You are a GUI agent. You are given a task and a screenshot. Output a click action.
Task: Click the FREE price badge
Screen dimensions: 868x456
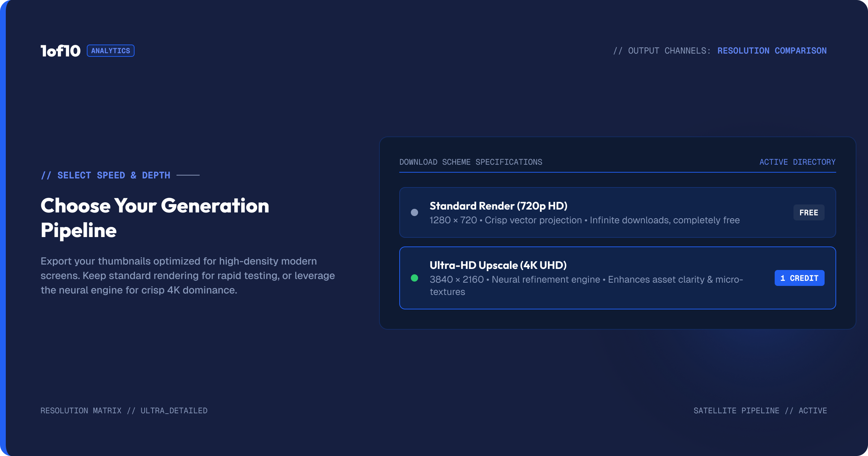pos(809,212)
